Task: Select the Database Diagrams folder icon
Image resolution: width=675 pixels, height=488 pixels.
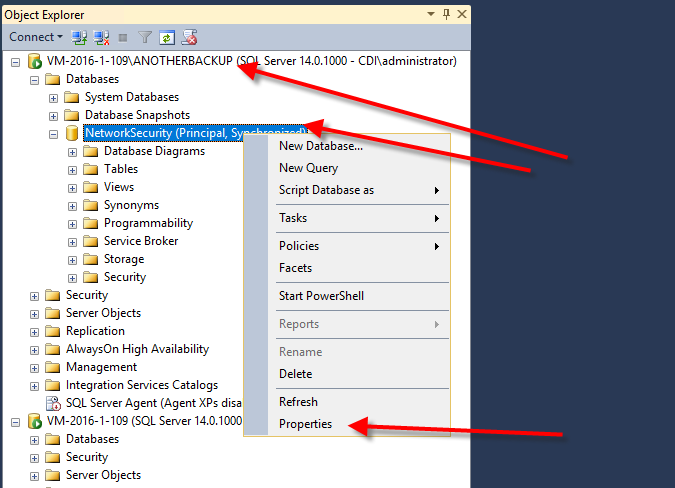Action: coord(90,151)
